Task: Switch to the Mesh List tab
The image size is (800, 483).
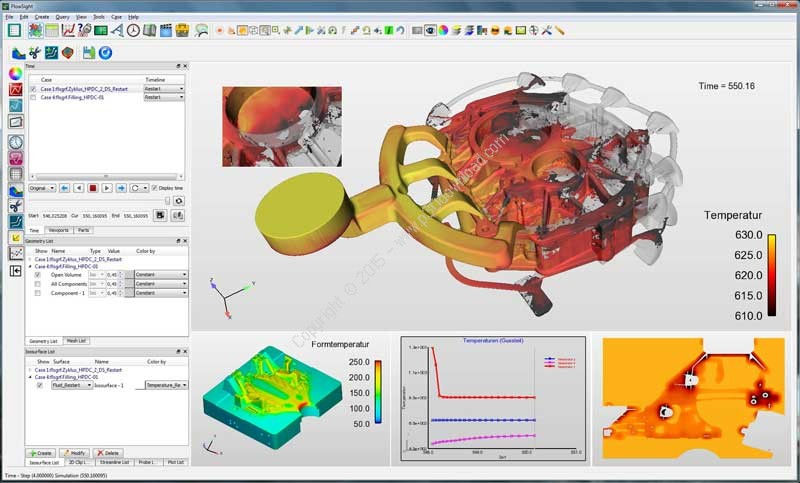Action: (x=76, y=341)
